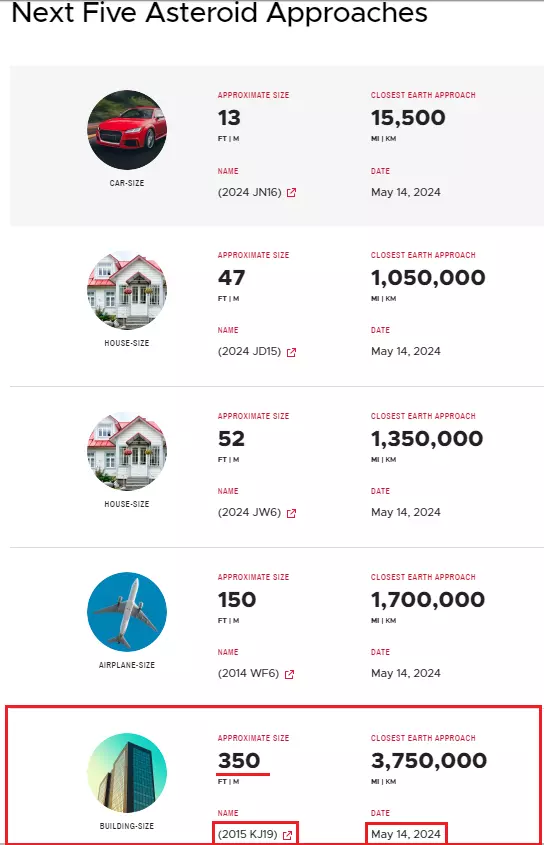The height and width of the screenshot is (845, 544).
Task: Switch 52 ft asteroid size to meters
Action: [236, 460]
